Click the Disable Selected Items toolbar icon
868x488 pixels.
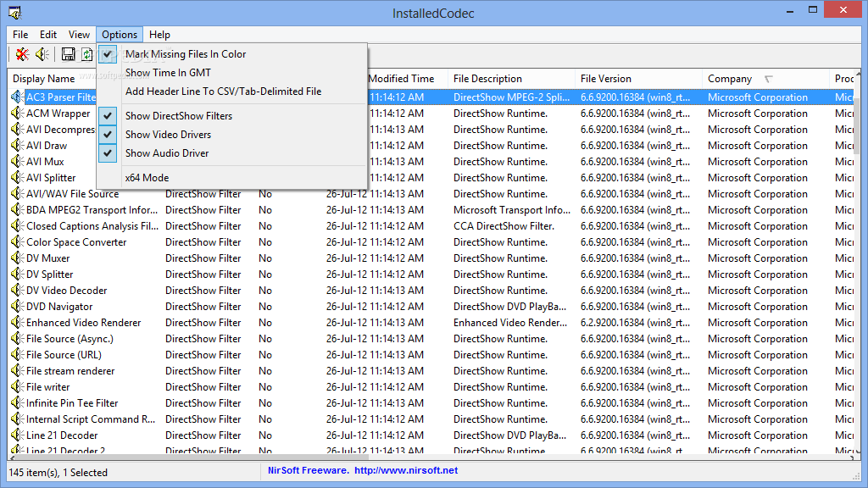tap(22, 53)
